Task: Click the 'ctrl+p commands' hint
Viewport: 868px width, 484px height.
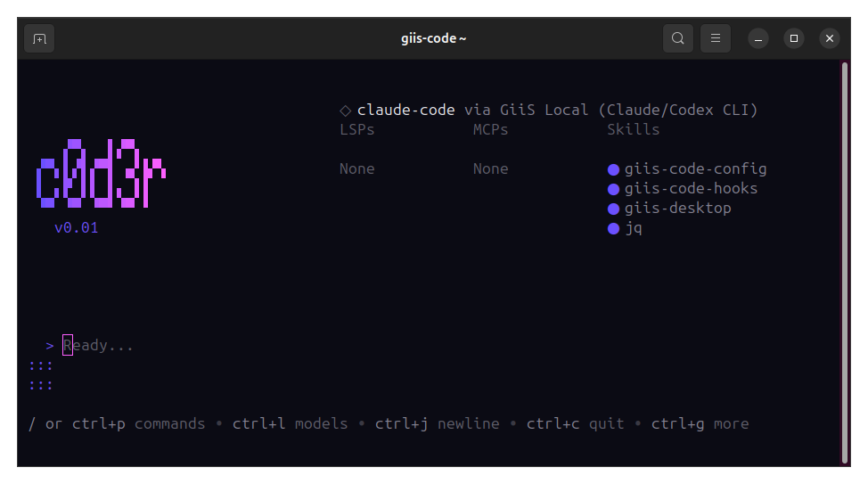Action: coord(138,424)
